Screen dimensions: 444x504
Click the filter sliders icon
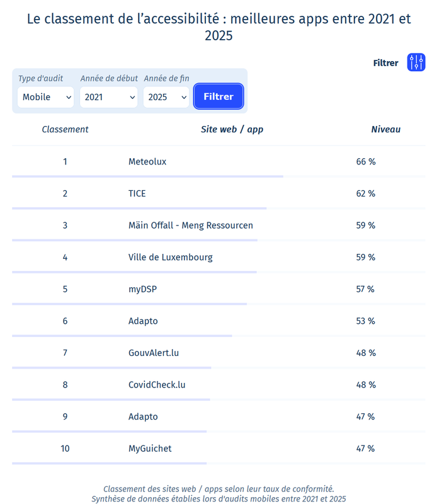tap(416, 62)
